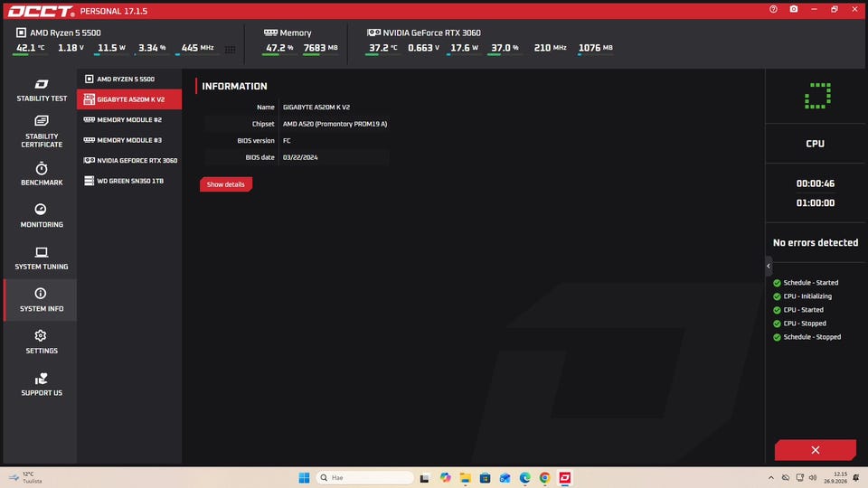The height and width of the screenshot is (488, 868).
Task: Click the elapsed time 00:00:46
Action: pos(816,183)
